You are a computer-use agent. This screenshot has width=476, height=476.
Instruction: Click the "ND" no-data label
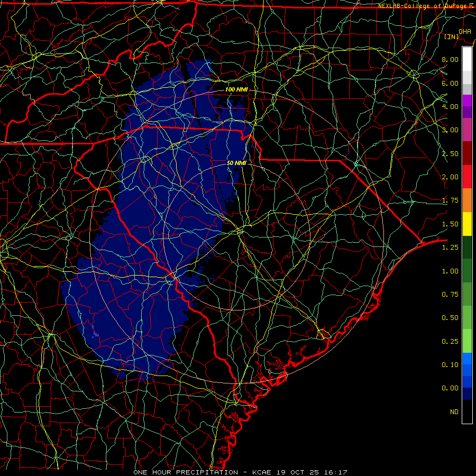point(454,412)
